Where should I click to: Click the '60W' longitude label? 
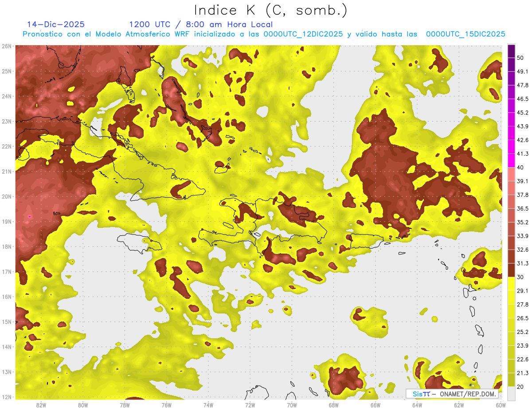(x=501, y=405)
